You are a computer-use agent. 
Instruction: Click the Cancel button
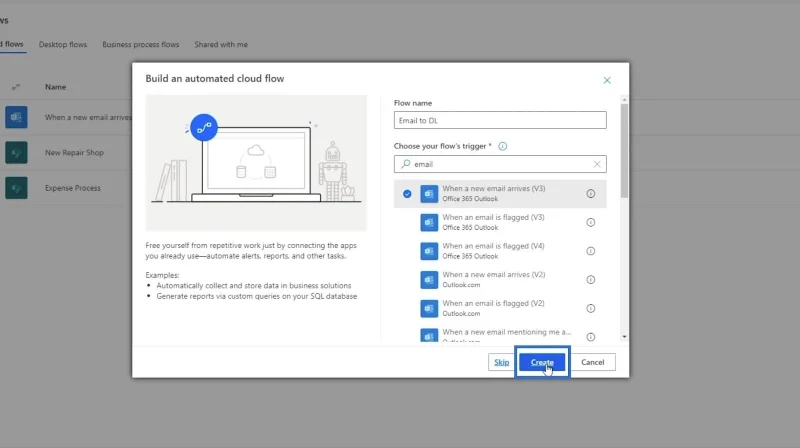[592, 362]
